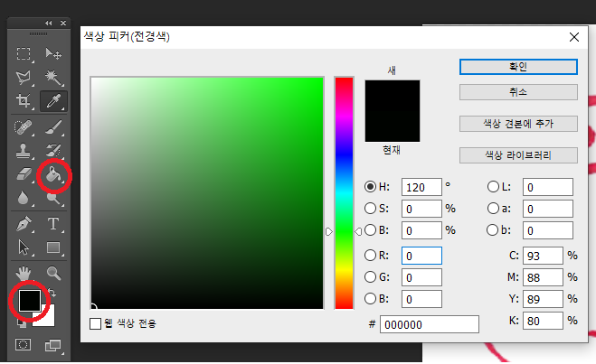Select the Hand tool

point(24,274)
